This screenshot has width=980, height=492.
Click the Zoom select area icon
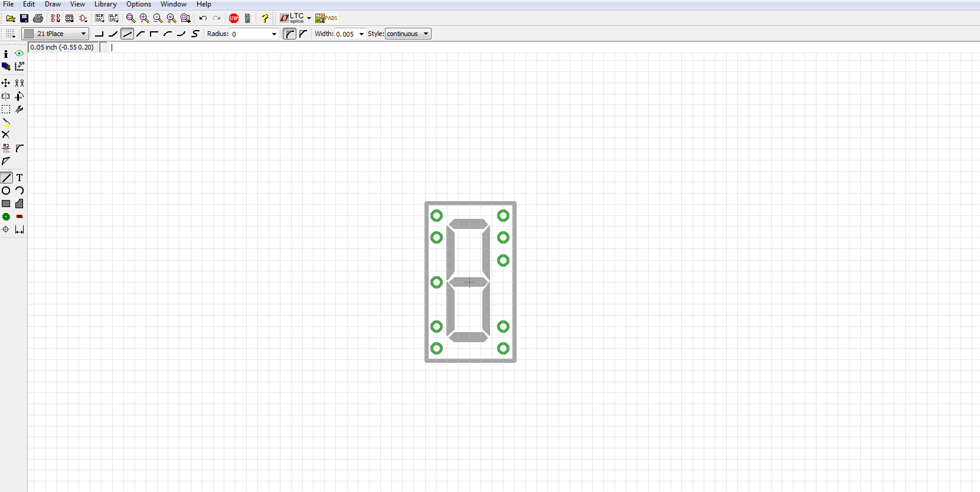tap(185, 18)
